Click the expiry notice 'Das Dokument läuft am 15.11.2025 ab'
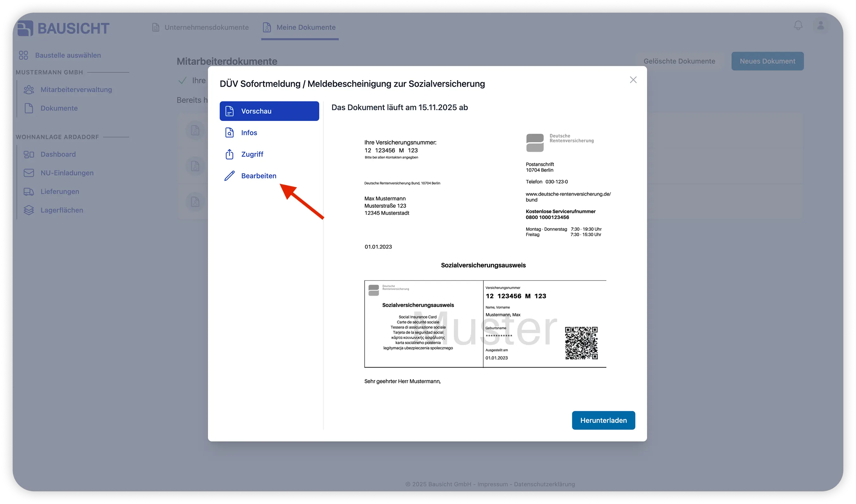The width and height of the screenshot is (856, 504). coord(400,108)
